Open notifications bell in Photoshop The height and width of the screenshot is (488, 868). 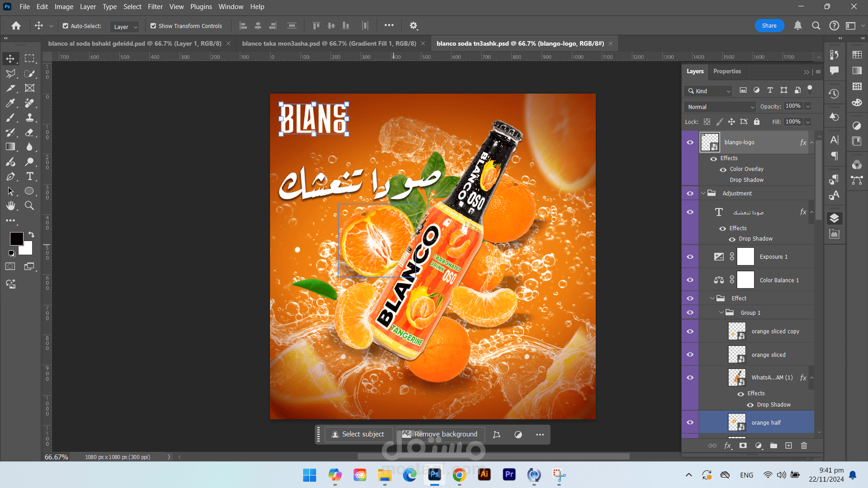(798, 26)
